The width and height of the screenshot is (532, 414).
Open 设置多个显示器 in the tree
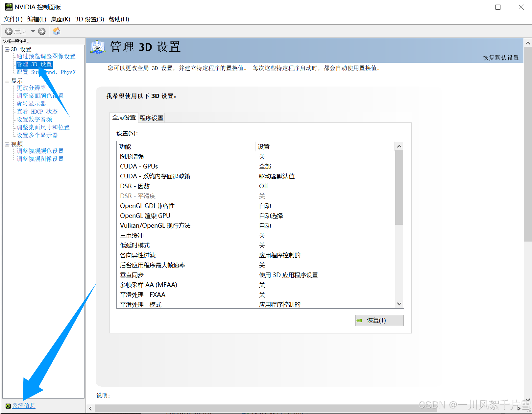(x=37, y=135)
